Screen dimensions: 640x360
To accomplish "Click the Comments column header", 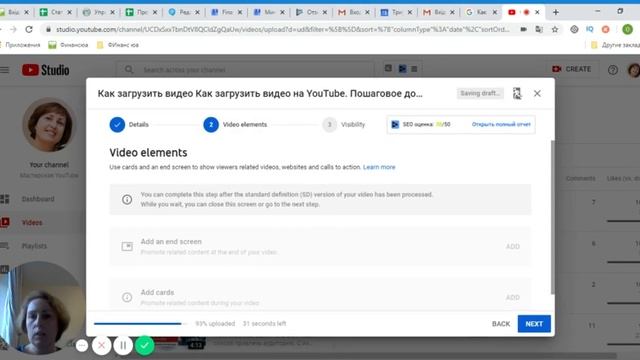I will (580, 178).
